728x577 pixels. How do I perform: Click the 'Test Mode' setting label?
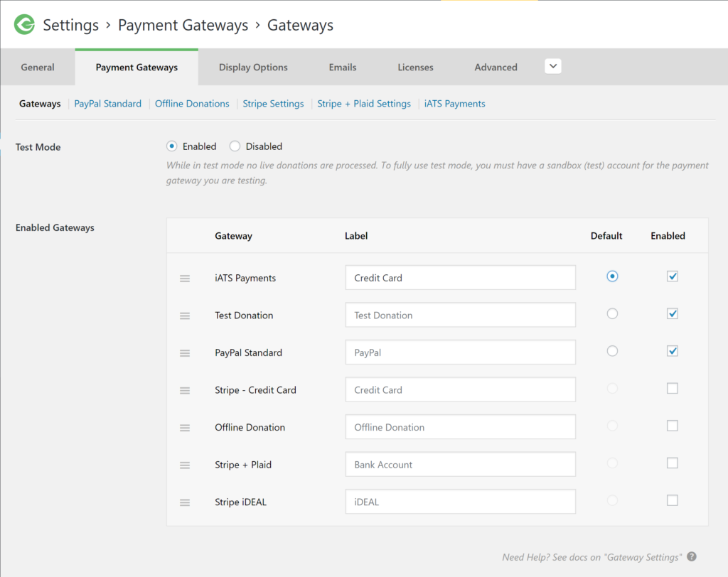[x=38, y=146]
